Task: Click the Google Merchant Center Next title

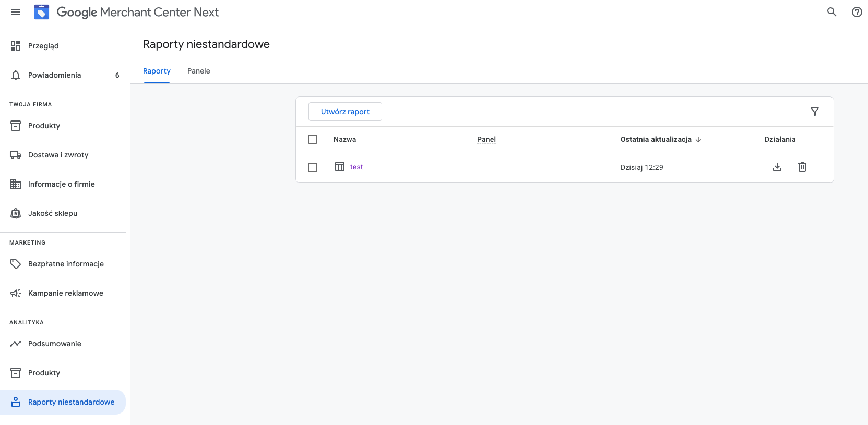Action: (138, 12)
